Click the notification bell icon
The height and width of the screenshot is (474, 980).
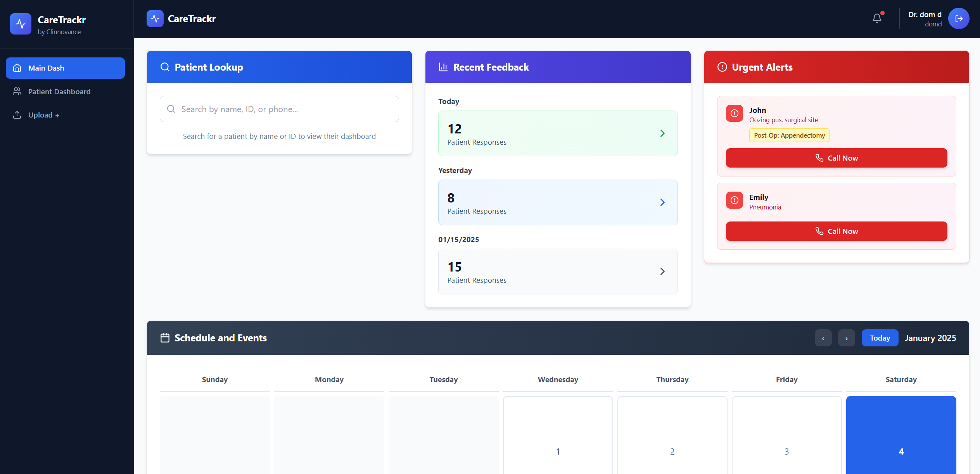coord(877,18)
